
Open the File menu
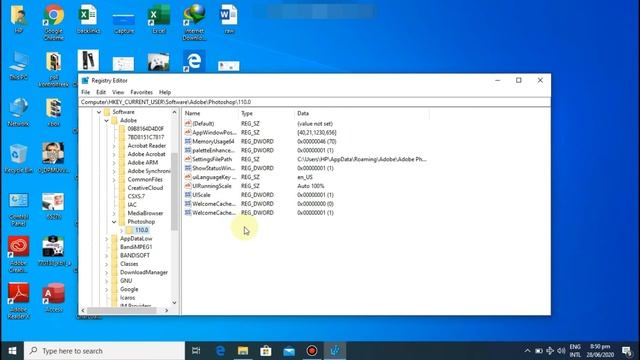(x=85, y=92)
